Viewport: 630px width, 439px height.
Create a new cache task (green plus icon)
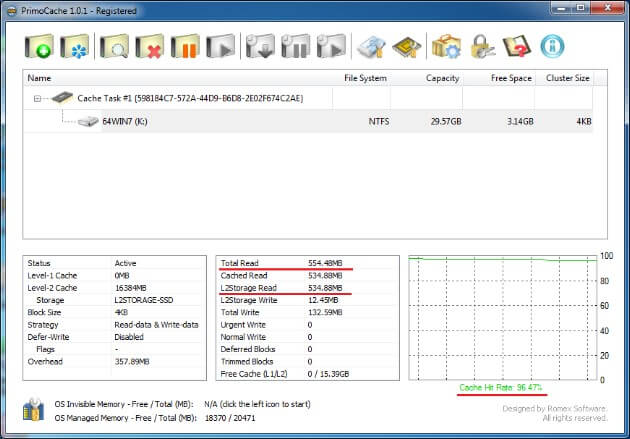[39, 46]
